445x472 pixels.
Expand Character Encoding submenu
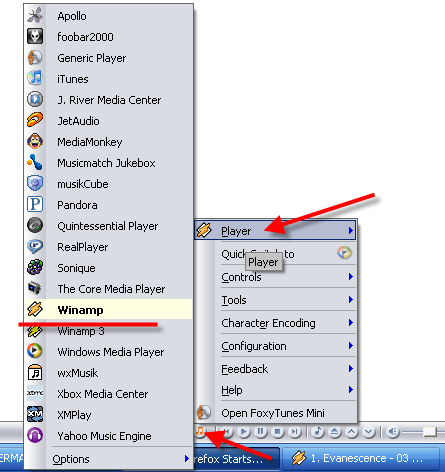point(275,323)
